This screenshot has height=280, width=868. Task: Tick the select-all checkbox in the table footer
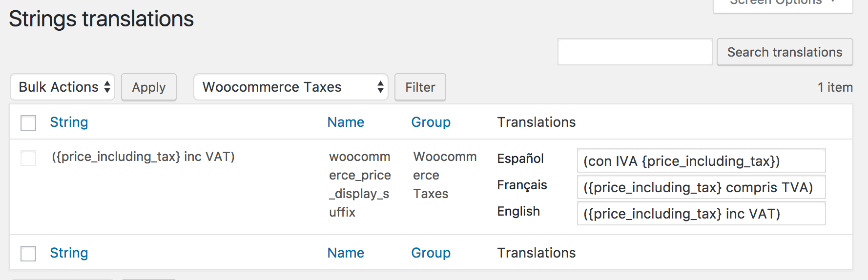click(28, 253)
